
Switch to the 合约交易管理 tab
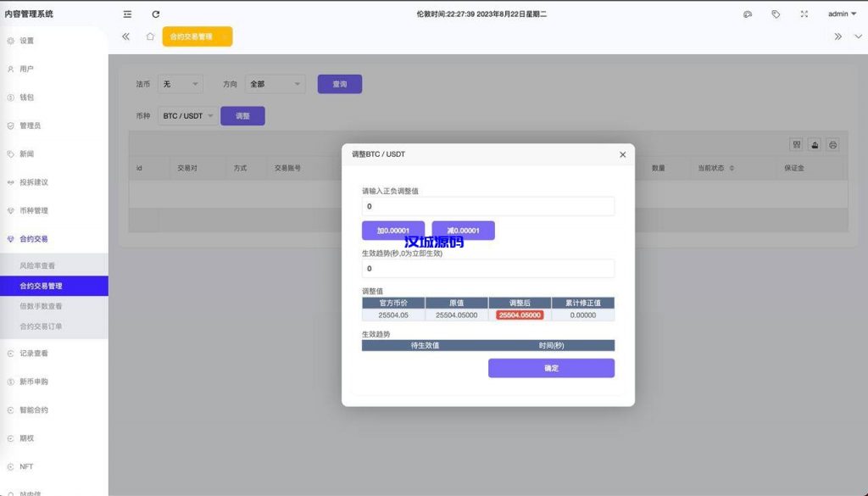click(x=198, y=36)
